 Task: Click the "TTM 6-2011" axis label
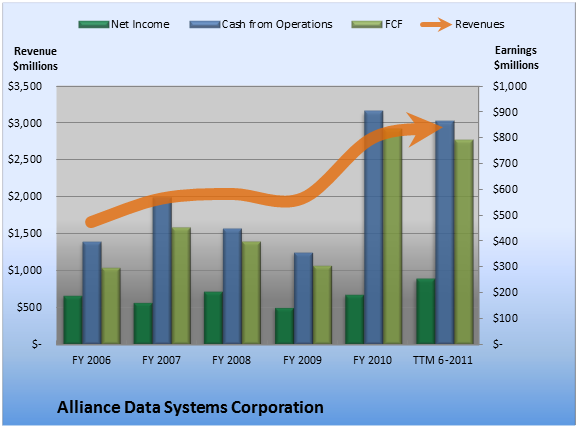click(x=443, y=360)
